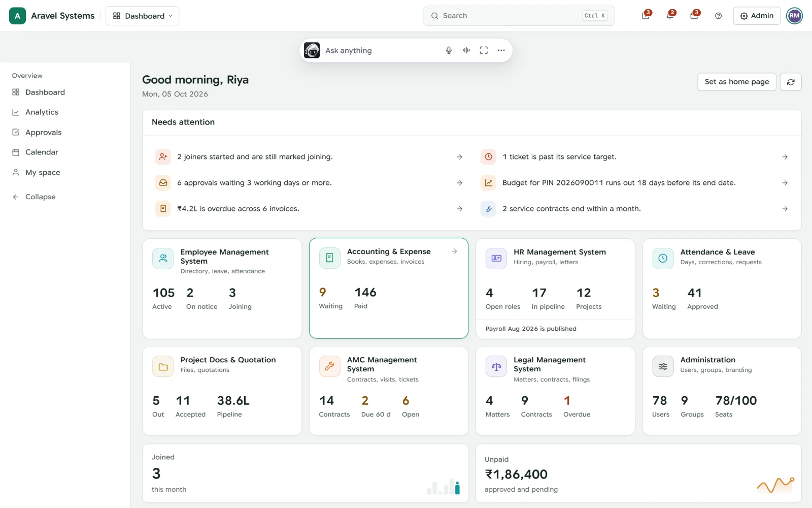
Task: Click the refresh dashboard icon button
Action: click(x=791, y=82)
